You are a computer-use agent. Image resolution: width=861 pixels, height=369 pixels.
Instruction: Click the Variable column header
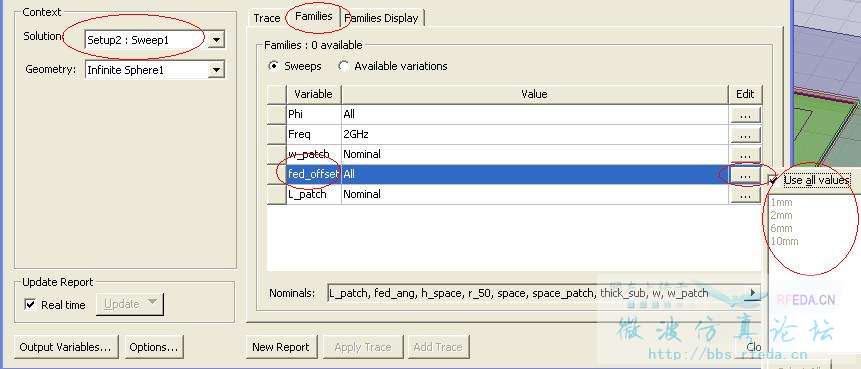click(x=314, y=94)
